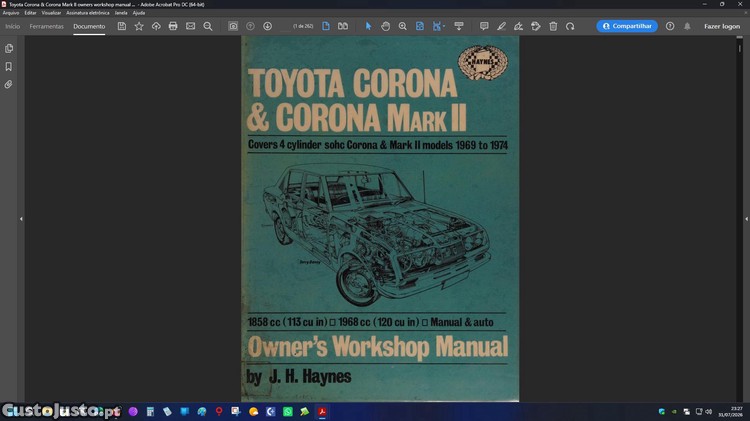Open WhatsApp from the taskbar
The image size is (750, 421).
click(287, 411)
